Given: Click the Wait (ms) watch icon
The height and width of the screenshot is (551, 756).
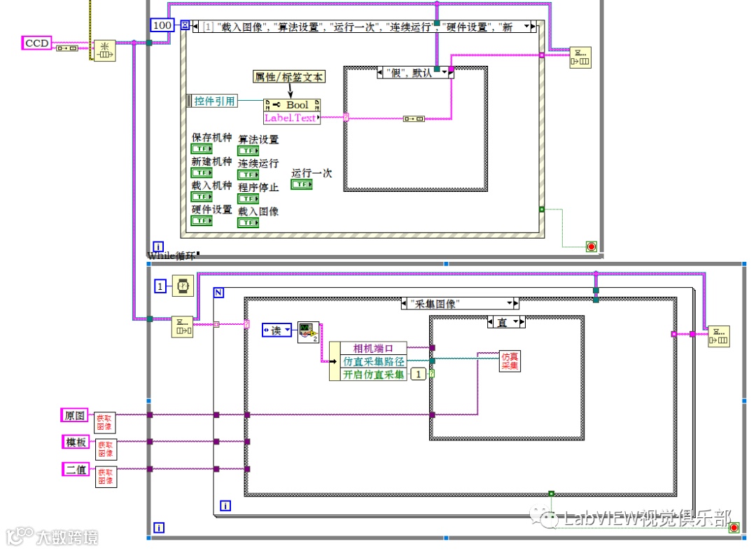Looking at the screenshot, I should [183, 286].
